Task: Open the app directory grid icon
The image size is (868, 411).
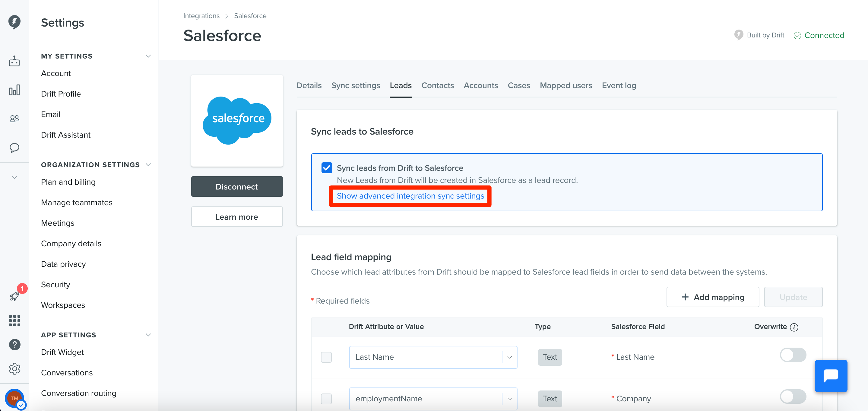Action: click(14, 320)
